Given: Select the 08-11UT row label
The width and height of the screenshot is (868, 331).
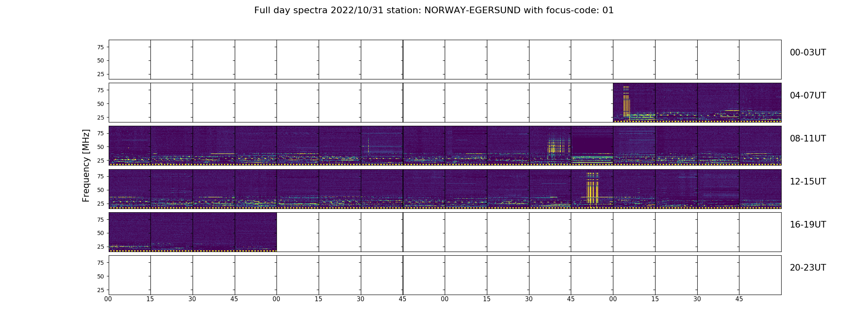Looking at the screenshot, I should (x=808, y=139).
